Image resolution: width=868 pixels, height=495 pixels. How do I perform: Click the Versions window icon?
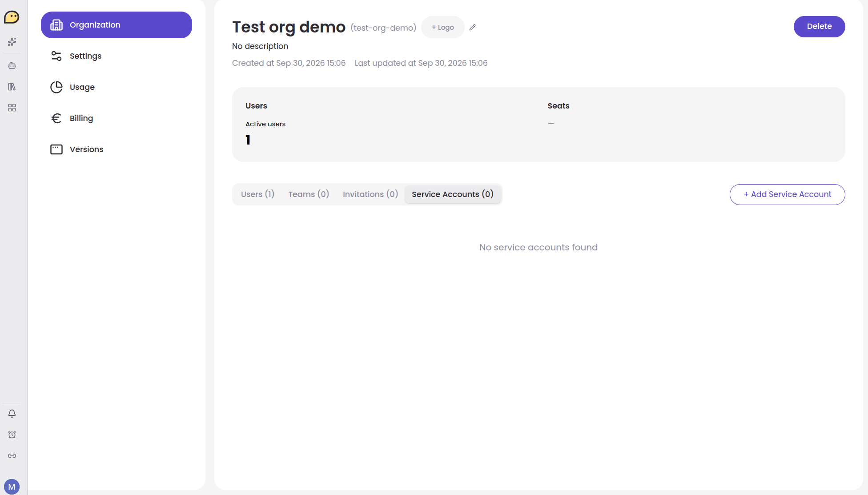56,149
